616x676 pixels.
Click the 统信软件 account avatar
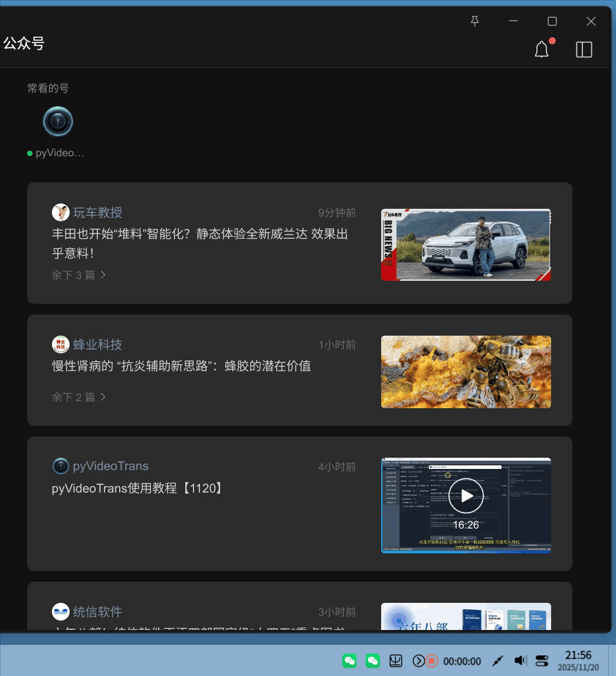[60, 611]
